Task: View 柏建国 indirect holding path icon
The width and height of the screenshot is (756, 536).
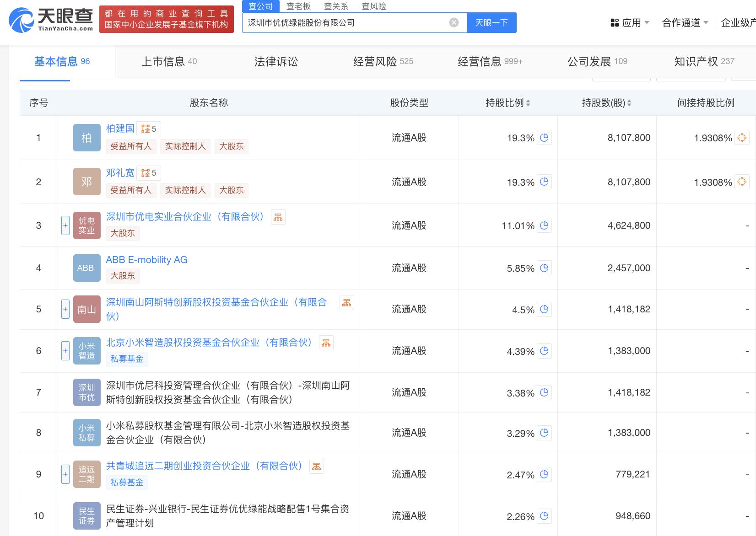Action: (742, 138)
